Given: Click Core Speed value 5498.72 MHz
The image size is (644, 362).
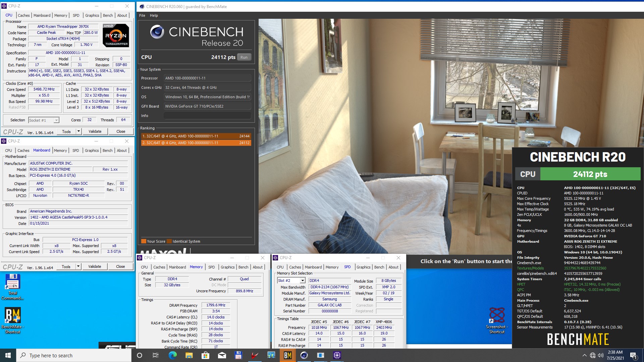Looking at the screenshot, I should [44, 89].
